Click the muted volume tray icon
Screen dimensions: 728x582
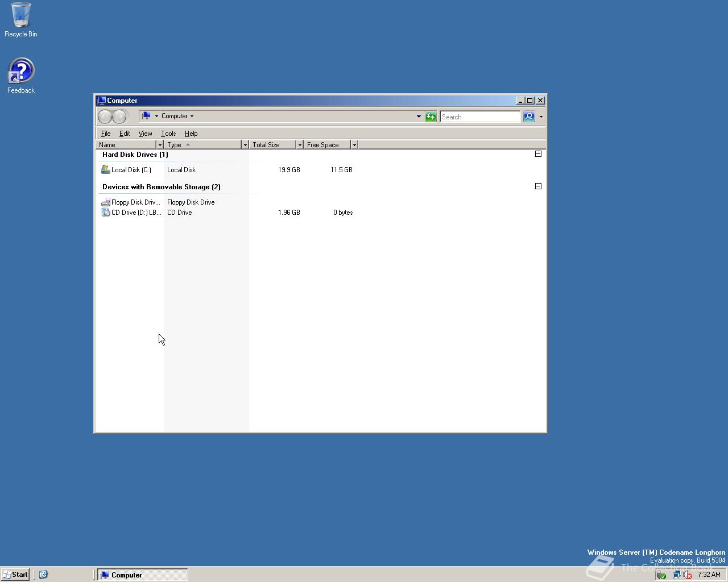[687, 575]
